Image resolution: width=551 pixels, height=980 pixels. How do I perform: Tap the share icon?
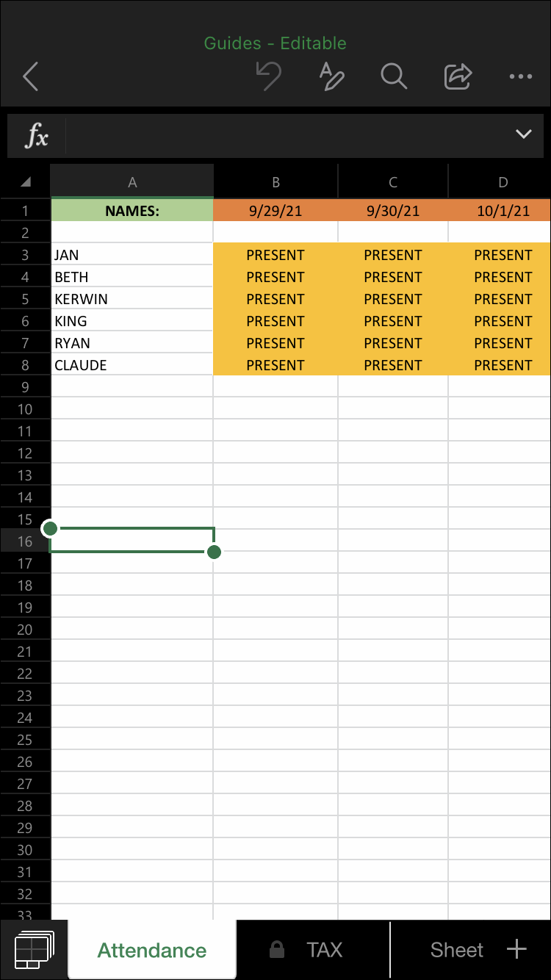pos(458,76)
